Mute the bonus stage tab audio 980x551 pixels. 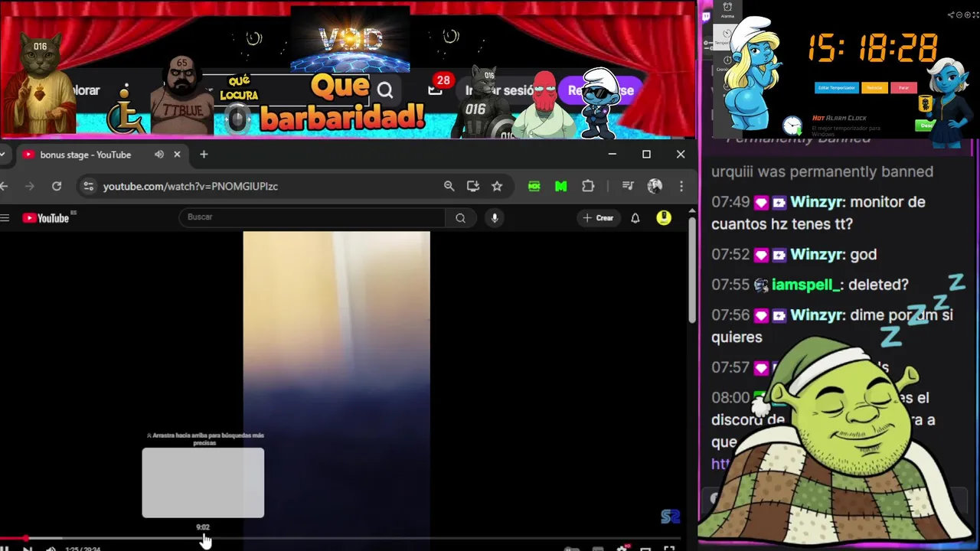[x=159, y=155]
